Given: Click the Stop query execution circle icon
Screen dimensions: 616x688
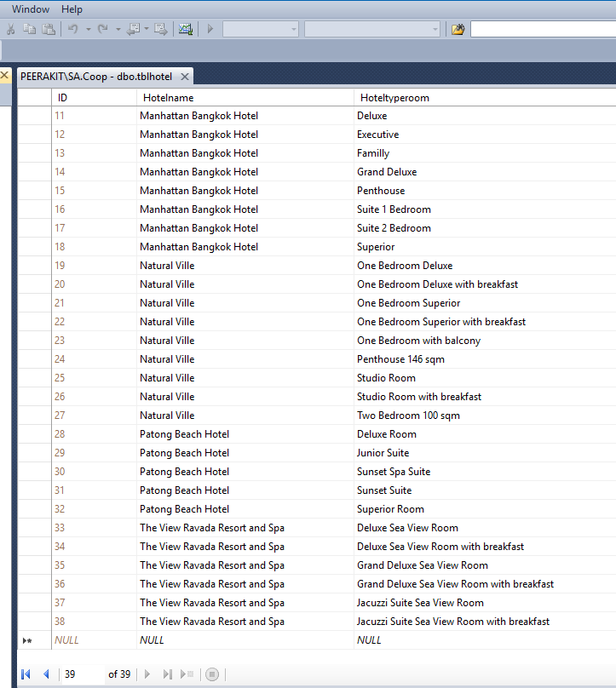Looking at the screenshot, I should tap(212, 674).
